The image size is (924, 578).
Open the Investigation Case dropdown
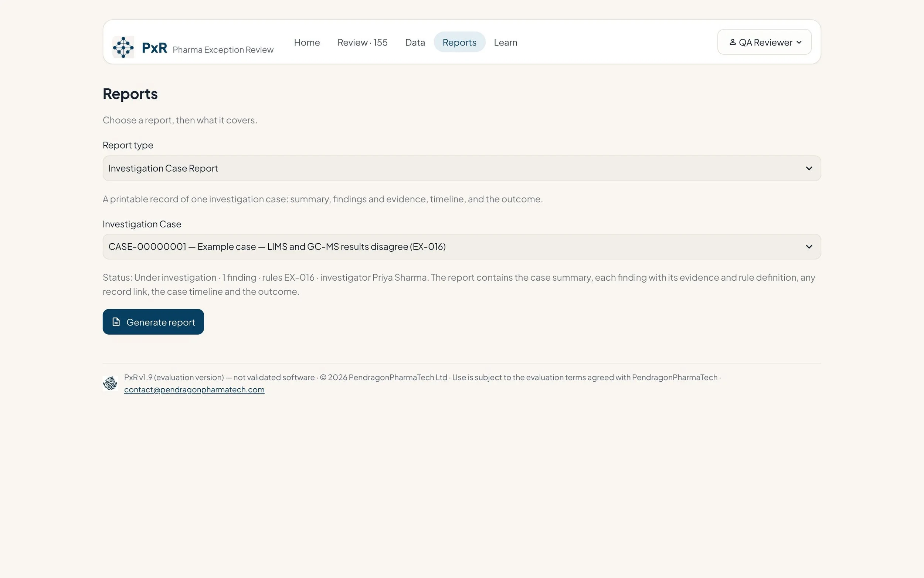tap(461, 247)
